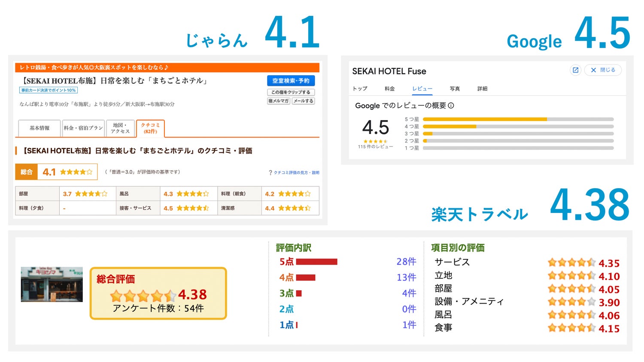Go to the 写真 tab

point(455,88)
